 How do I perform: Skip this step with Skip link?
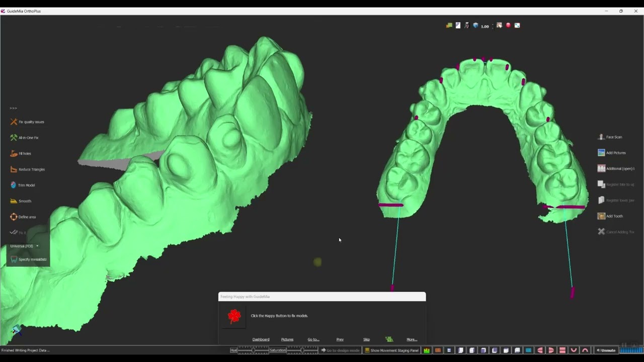[x=366, y=339]
